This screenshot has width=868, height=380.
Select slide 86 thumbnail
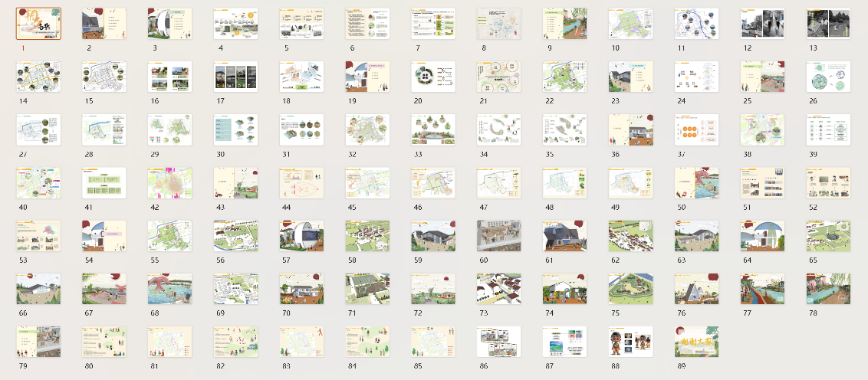[x=499, y=342]
